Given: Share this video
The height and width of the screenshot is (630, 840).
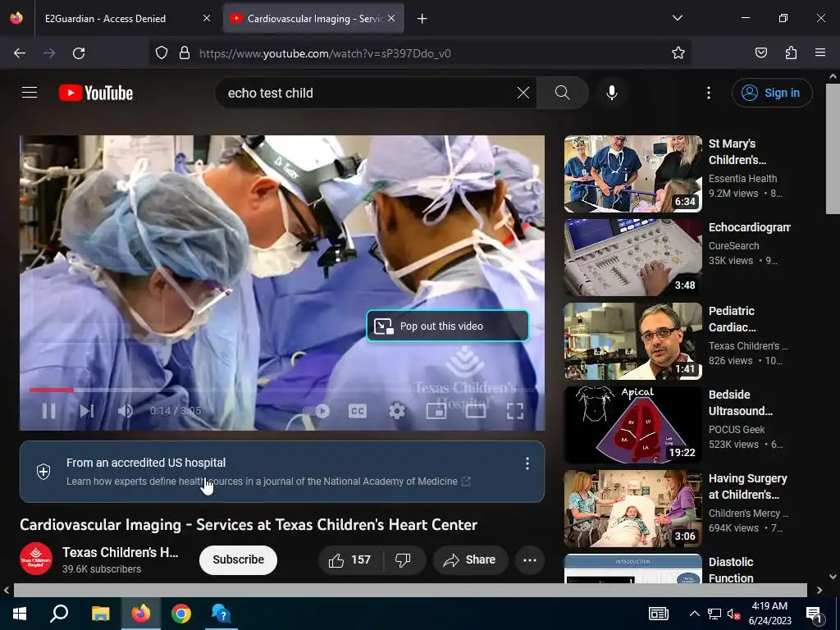Looking at the screenshot, I should point(470,559).
